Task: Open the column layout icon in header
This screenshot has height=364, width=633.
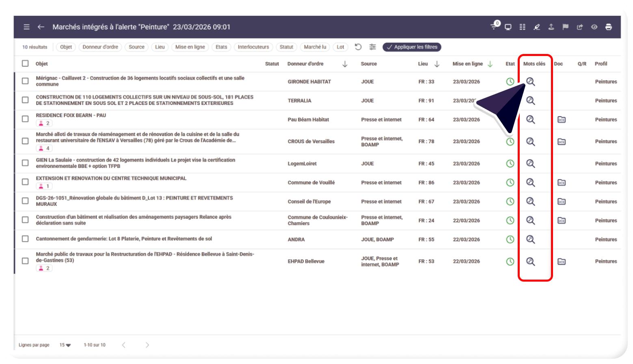Action: coord(523,27)
